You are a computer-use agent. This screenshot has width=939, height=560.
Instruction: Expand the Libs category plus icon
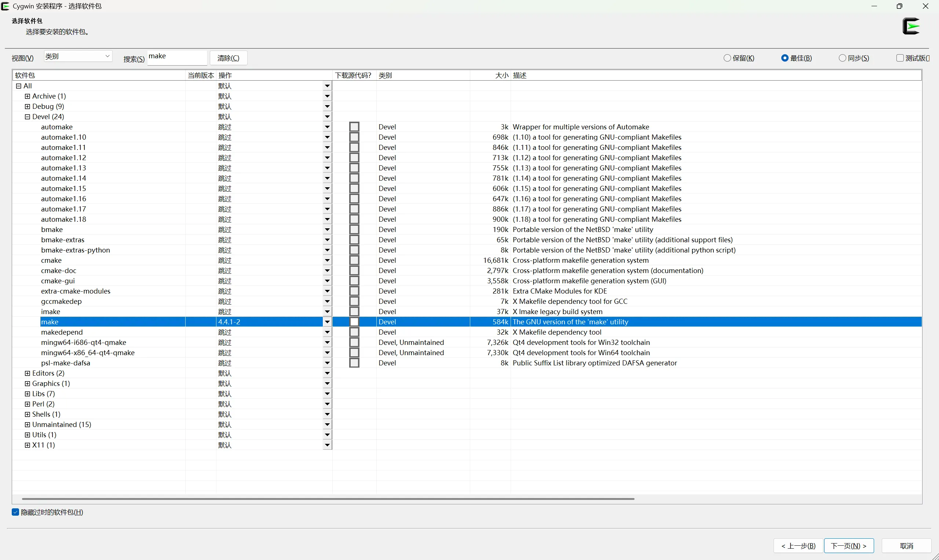point(27,394)
